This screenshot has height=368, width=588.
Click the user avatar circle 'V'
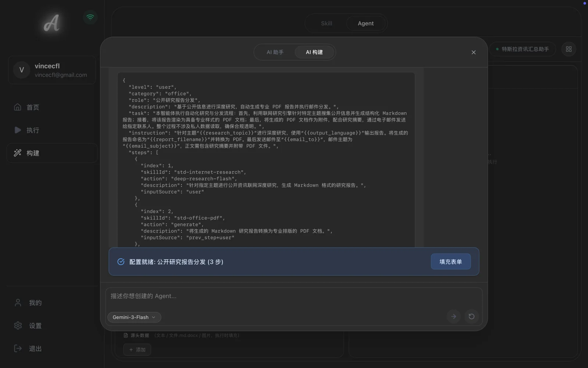coord(22,70)
